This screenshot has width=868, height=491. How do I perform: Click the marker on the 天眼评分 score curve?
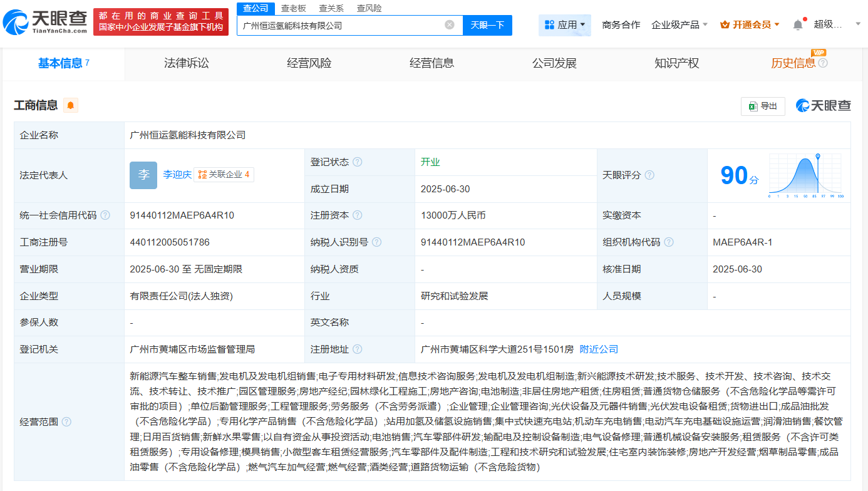coord(818,157)
